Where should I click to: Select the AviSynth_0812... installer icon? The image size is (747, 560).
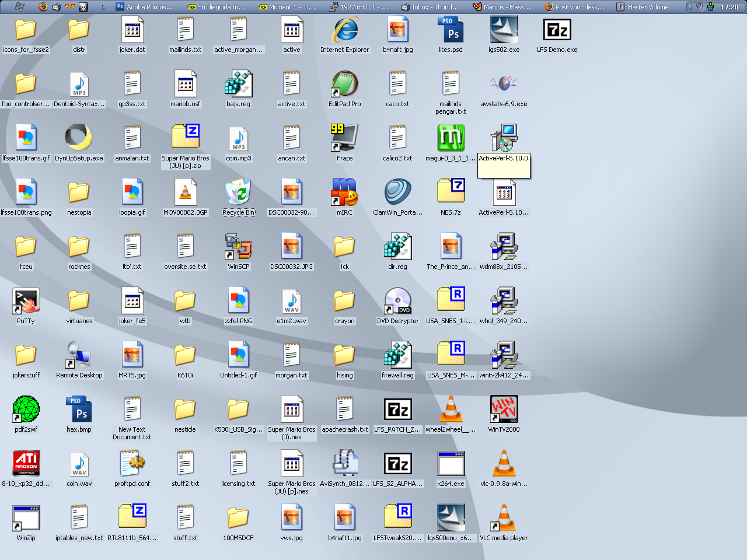[344, 464]
